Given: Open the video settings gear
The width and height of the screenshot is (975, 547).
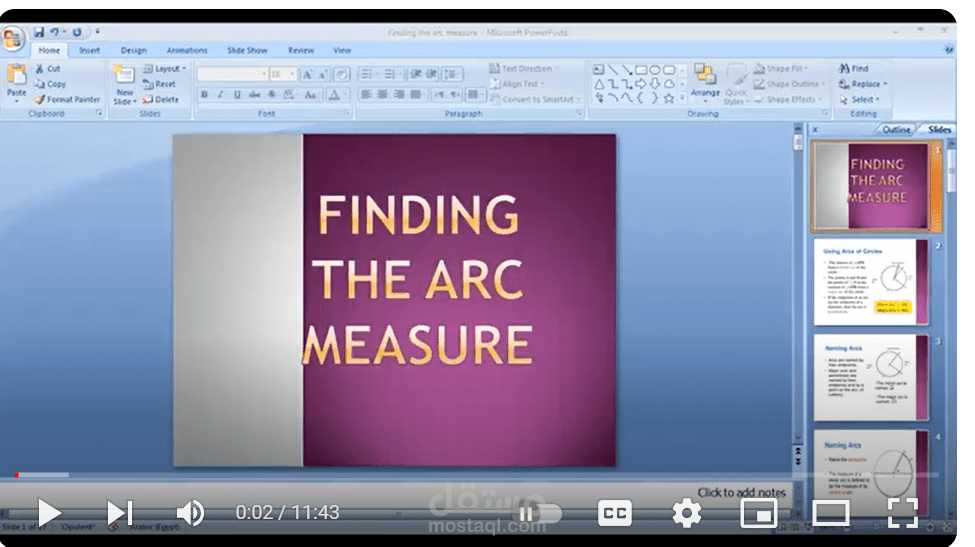Looking at the screenshot, I should click(686, 513).
